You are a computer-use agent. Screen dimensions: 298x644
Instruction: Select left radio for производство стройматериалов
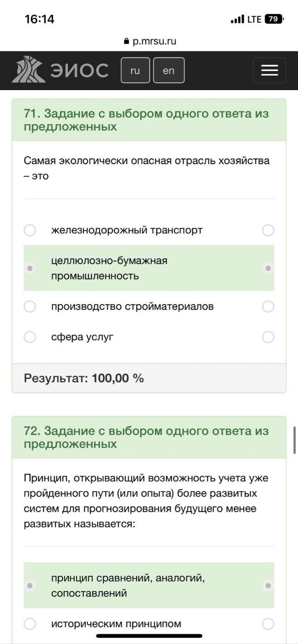(x=30, y=306)
